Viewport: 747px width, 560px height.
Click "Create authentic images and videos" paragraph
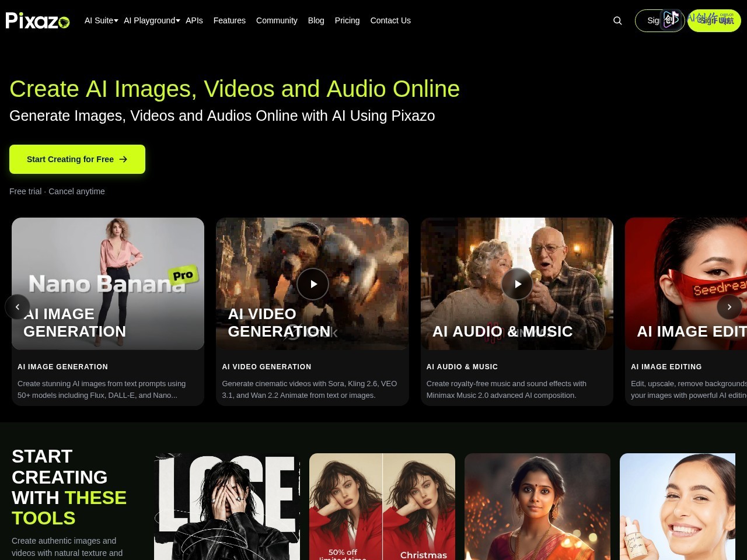67,547
